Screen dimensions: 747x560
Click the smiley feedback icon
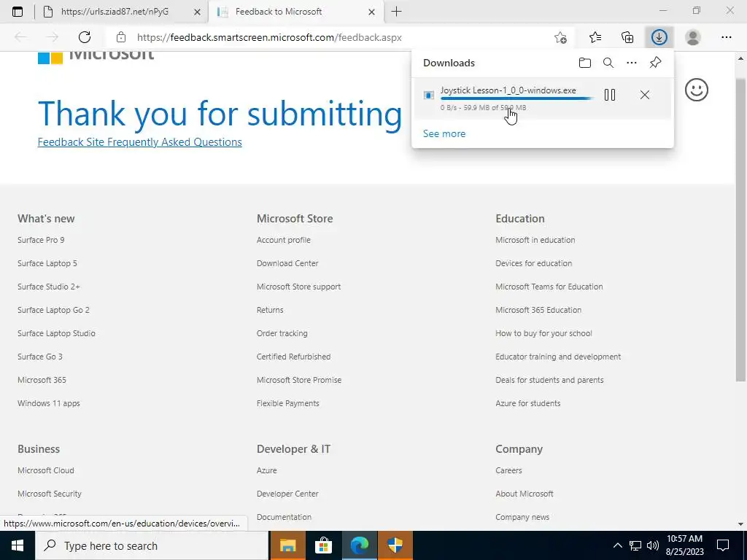point(696,90)
